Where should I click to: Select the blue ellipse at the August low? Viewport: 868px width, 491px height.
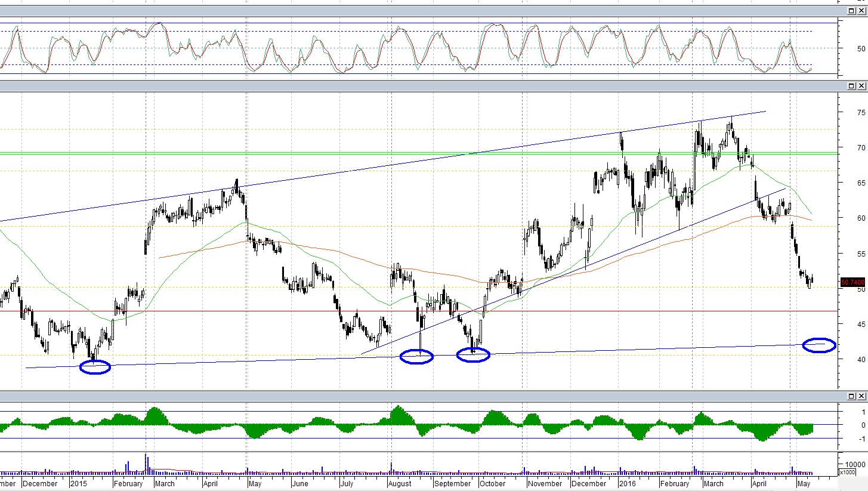click(416, 356)
